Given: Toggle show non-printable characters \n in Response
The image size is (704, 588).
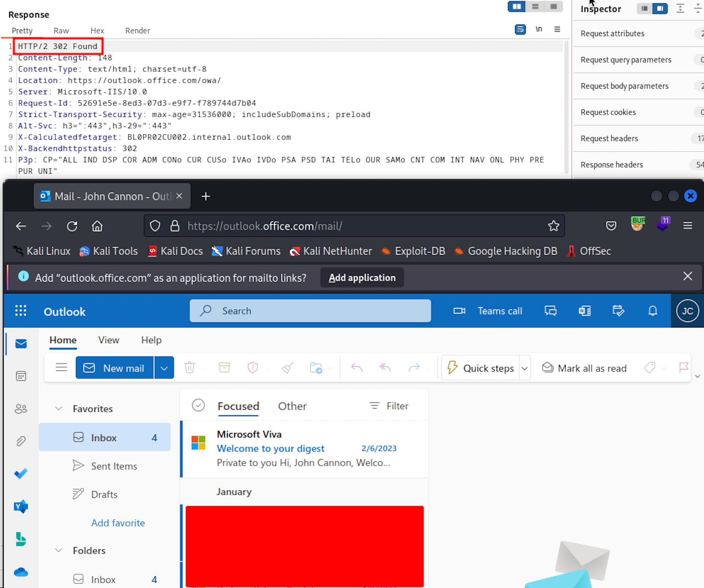Looking at the screenshot, I should tap(539, 29).
